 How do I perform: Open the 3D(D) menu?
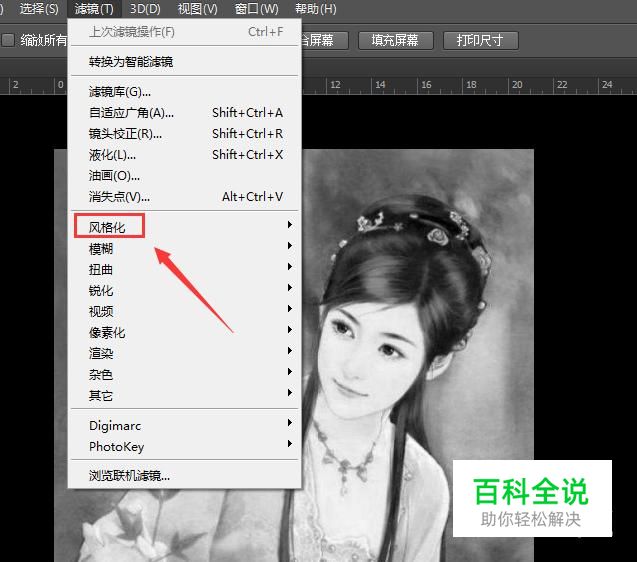pyautogui.click(x=145, y=9)
